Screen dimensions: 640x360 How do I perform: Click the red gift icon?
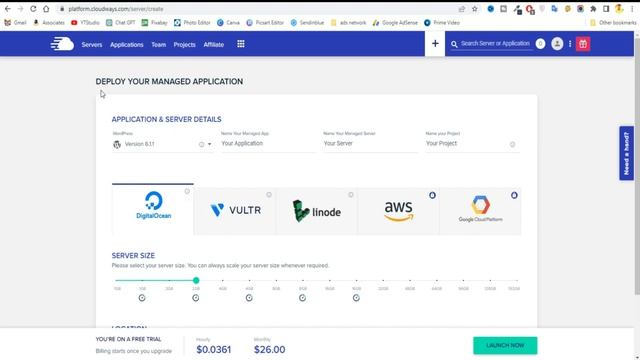coord(583,44)
